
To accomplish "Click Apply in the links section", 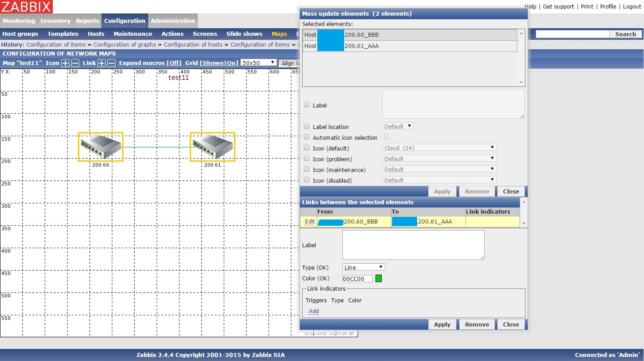I will pos(442,324).
